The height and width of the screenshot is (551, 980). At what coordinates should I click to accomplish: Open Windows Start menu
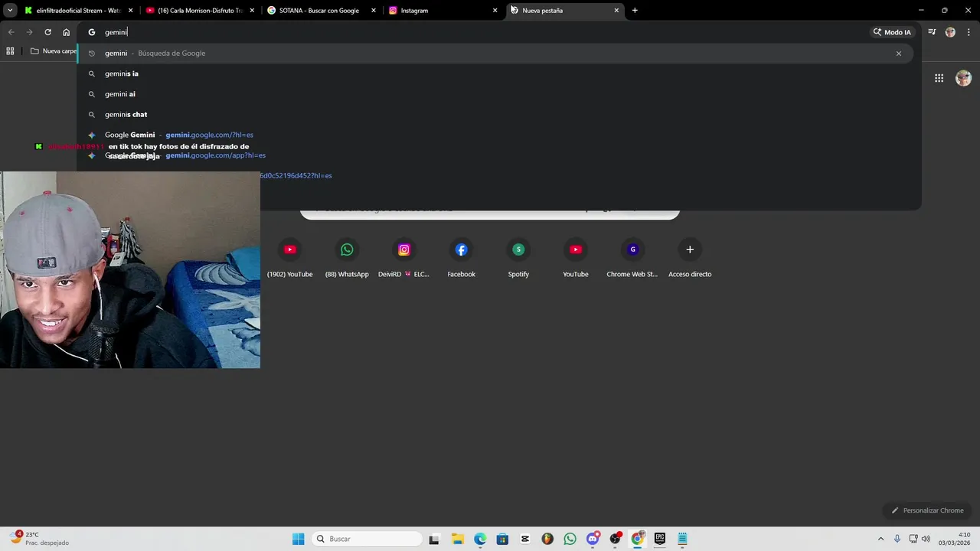[x=299, y=539]
